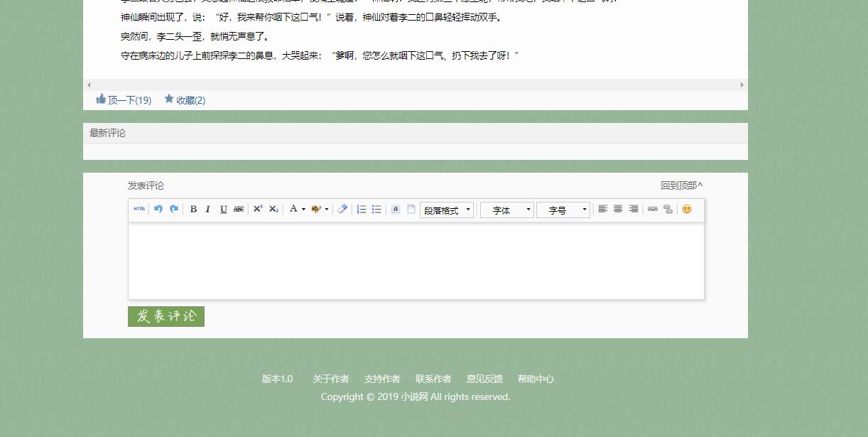Click 收藏 to favorite the story
Image resolution: width=868 pixels, height=437 pixels.
tap(187, 100)
